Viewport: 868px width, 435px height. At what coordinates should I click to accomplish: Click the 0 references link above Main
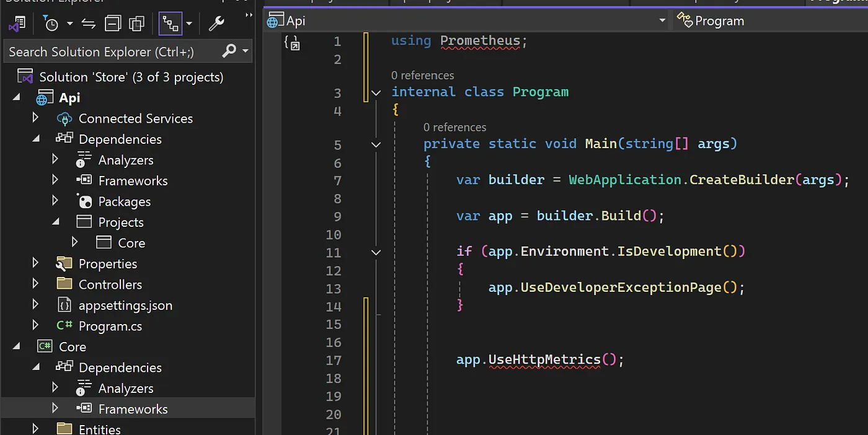click(454, 127)
